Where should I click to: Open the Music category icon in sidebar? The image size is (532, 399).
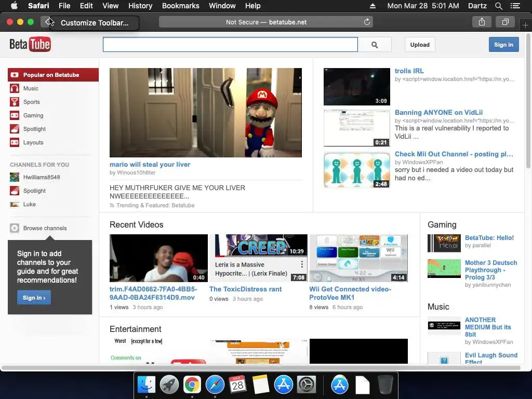[x=15, y=88]
